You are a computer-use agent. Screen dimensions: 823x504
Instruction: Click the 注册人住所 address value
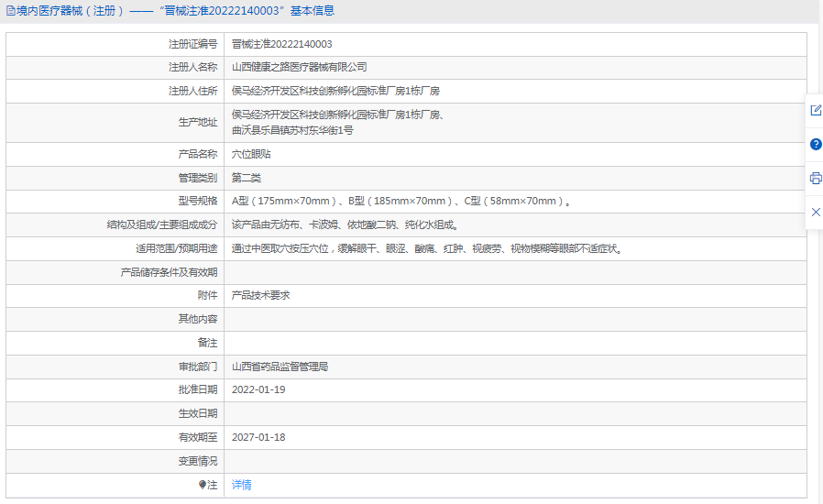(x=335, y=91)
